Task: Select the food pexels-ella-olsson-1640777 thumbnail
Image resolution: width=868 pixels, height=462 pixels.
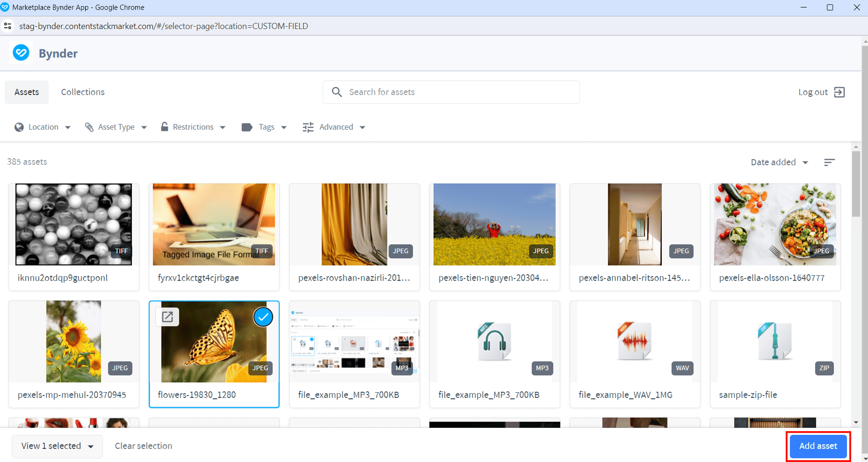Action: (775, 224)
